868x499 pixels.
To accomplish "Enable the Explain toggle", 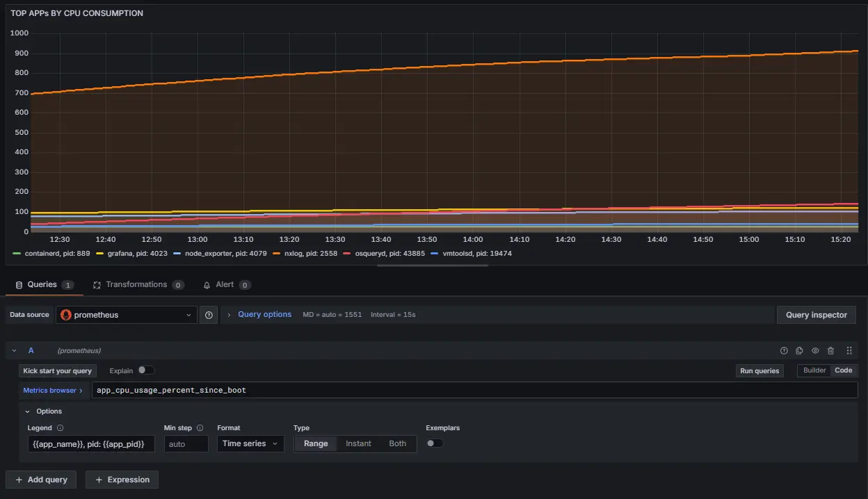I will 146,370.
